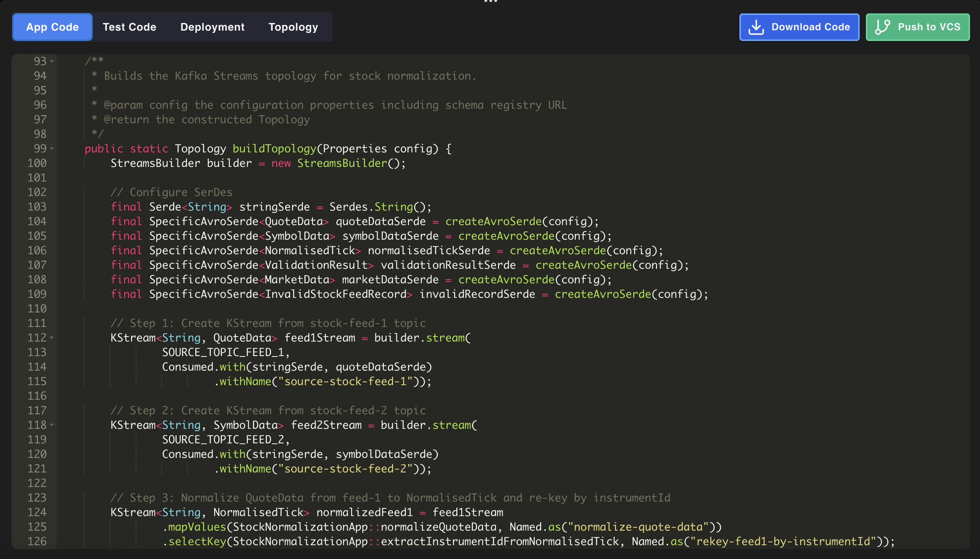This screenshot has width=980, height=559.
Task: Click the "// Configure SerDes" comment line
Action: (171, 192)
